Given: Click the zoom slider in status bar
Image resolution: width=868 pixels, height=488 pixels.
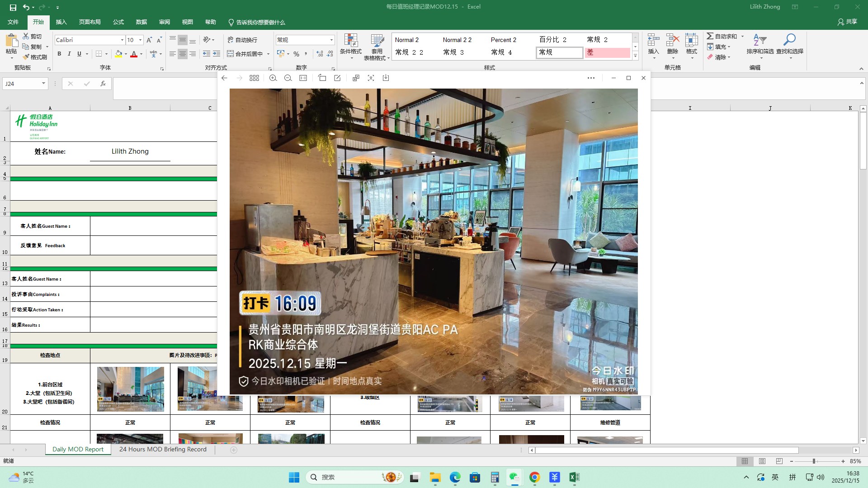Looking at the screenshot, I should 814,461.
